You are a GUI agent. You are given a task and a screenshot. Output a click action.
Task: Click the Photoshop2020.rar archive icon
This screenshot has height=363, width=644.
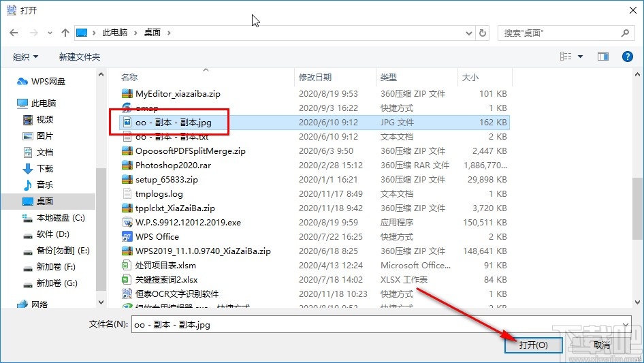pos(127,165)
